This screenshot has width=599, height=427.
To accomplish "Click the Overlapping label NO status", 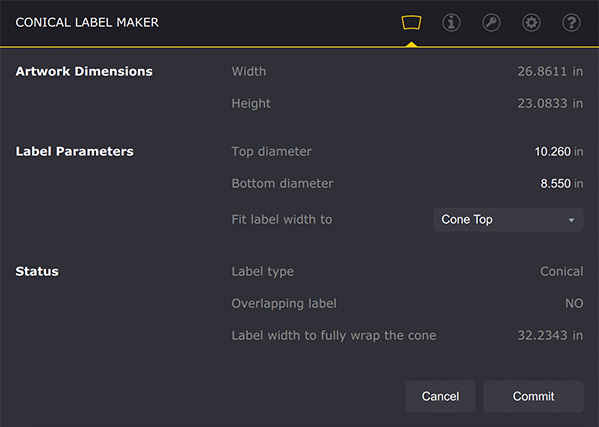I will tap(574, 304).
